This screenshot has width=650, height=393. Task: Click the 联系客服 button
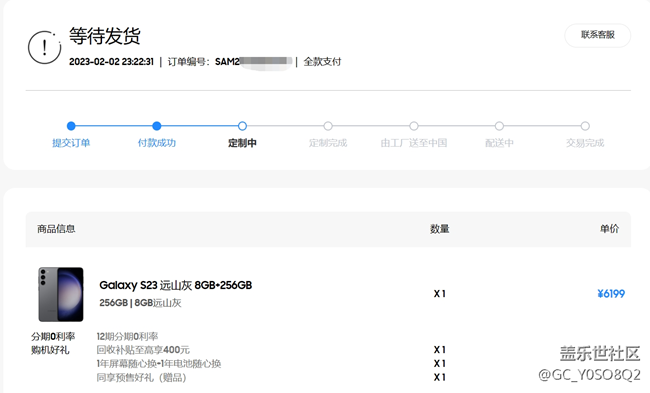(x=597, y=35)
